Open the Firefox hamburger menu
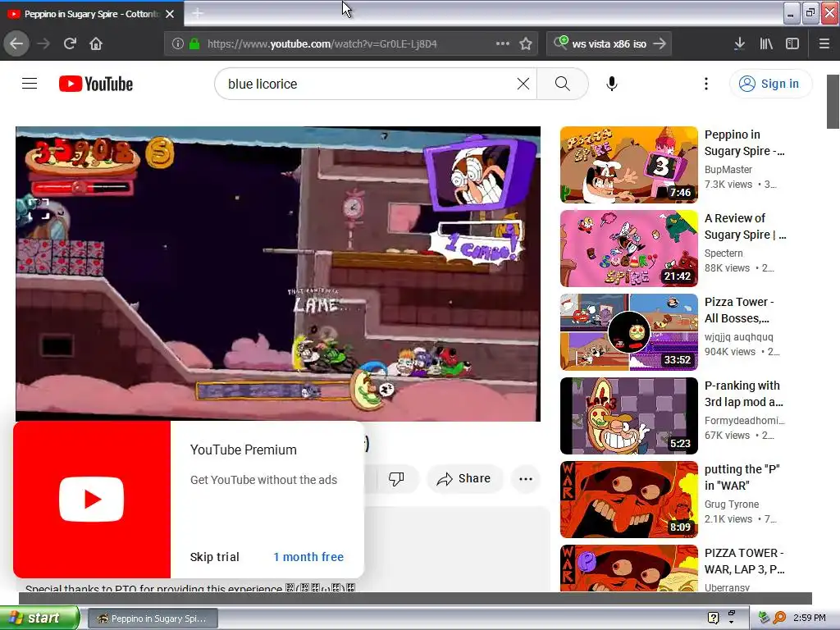This screenshot has height=630, width=840. coord(824,43)
